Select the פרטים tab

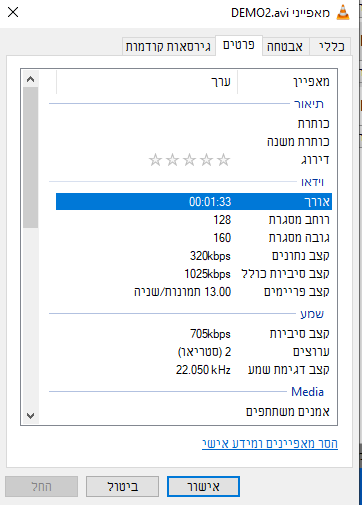click(x=239, y=45)
